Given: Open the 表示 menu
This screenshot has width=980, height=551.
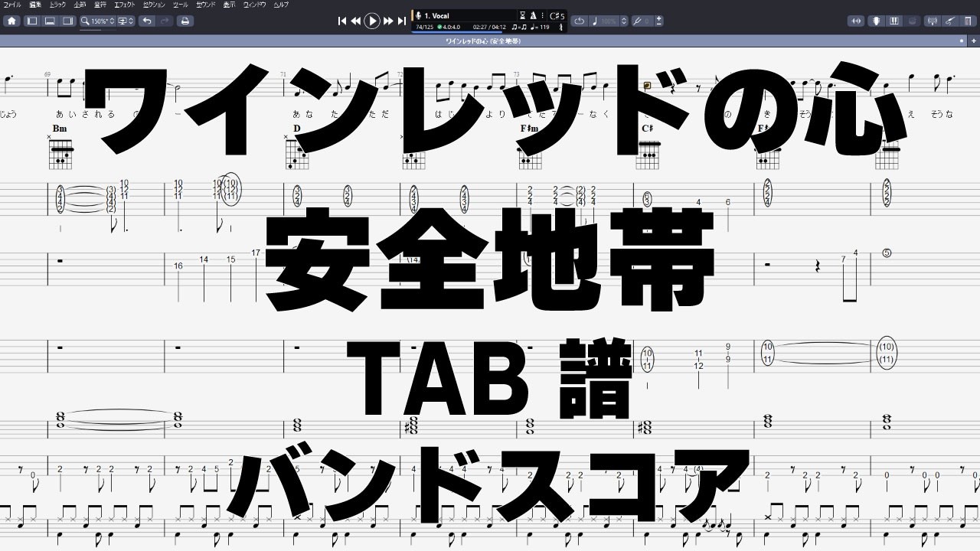Looking at the screenshot, I should click(x=229, y=5).
